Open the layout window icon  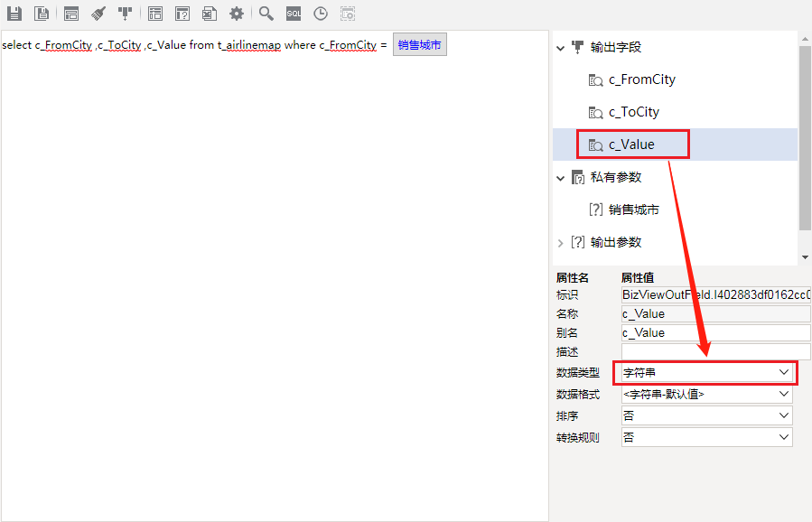[x=71, y=14]
